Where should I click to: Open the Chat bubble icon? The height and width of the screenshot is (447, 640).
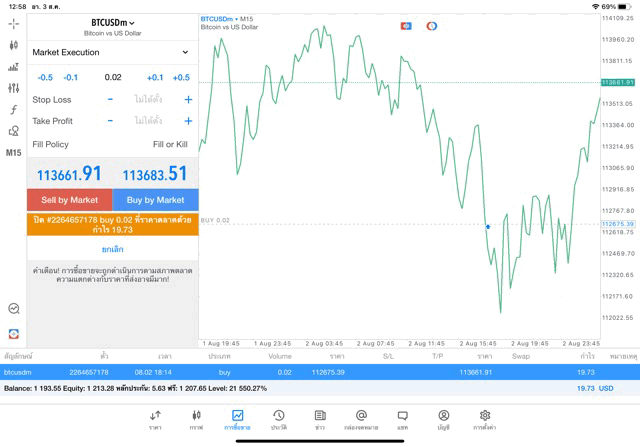tap(402, 419)
